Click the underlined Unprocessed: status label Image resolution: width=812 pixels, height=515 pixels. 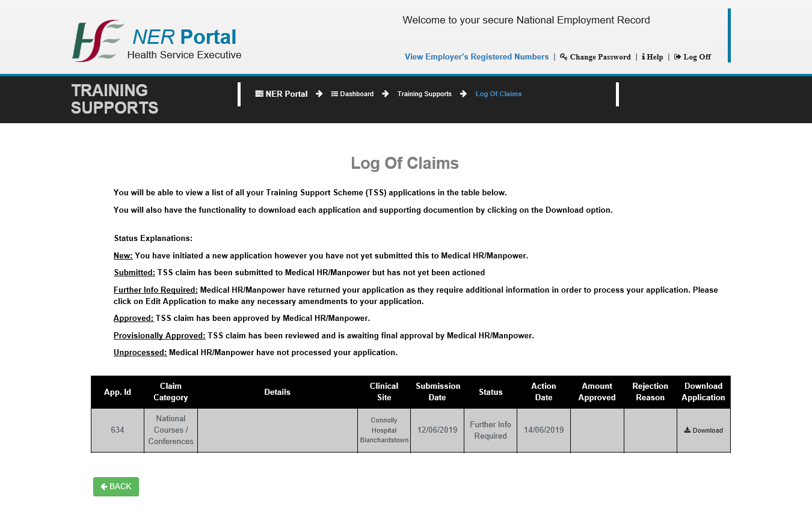click(x=140, y=353)
